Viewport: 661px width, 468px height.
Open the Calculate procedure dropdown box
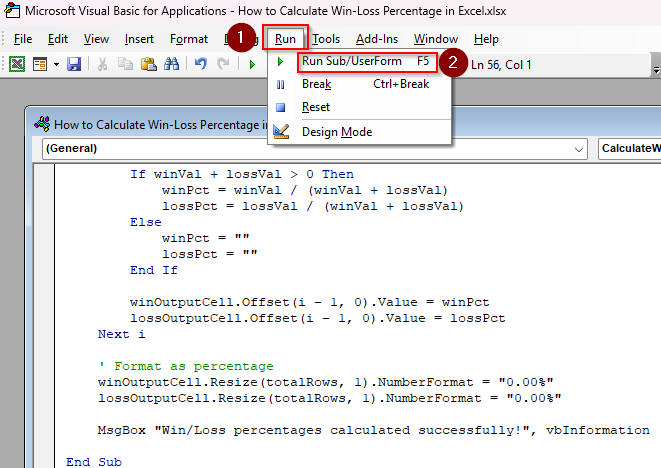coord(629,148)
